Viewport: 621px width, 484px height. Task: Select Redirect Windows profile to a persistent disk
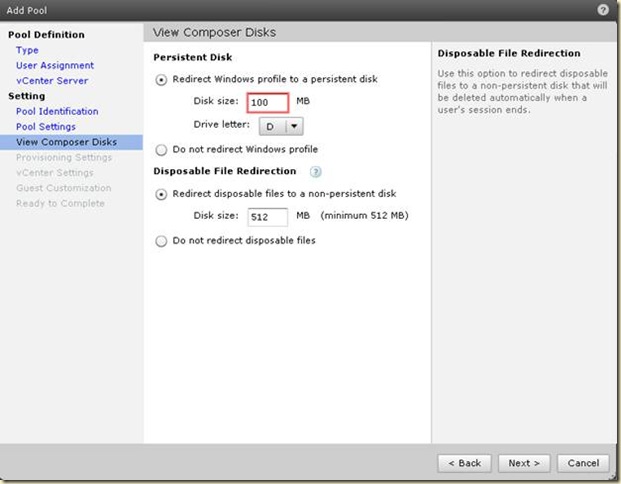pos(161,80)
